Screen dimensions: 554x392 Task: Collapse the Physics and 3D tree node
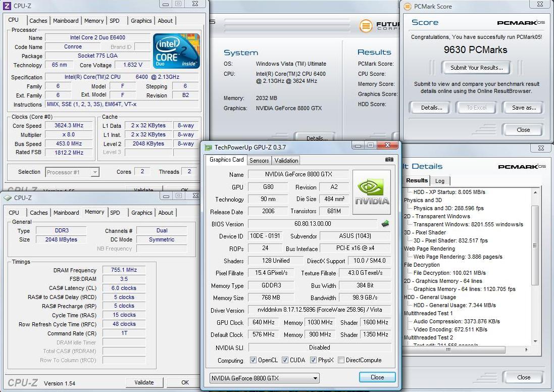[423, 200]
